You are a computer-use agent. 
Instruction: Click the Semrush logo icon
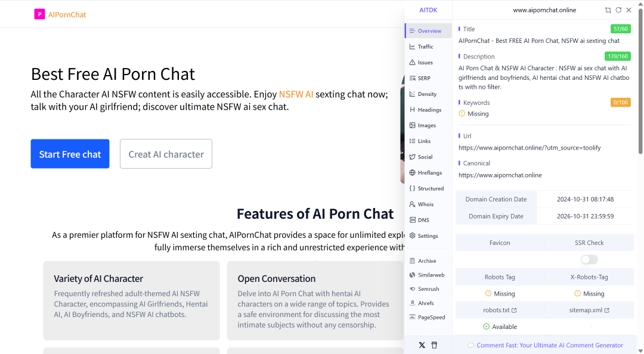pos(413,289)
